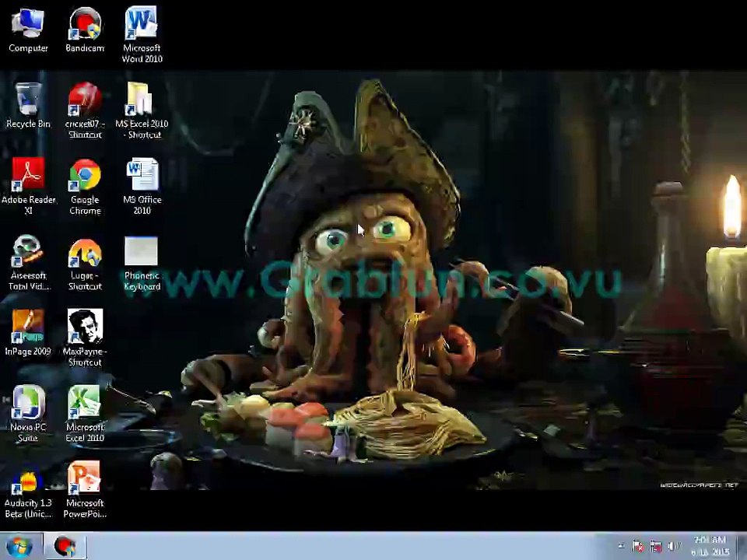Open the Action Center flag icon
The height and width of the screenshot is (560, 747).
[x=638, y=546]
